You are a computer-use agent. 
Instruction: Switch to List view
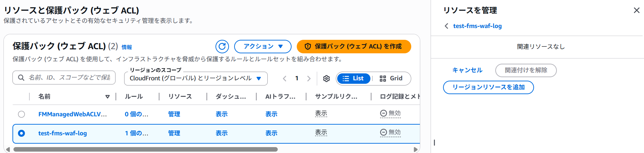[353, 79]
